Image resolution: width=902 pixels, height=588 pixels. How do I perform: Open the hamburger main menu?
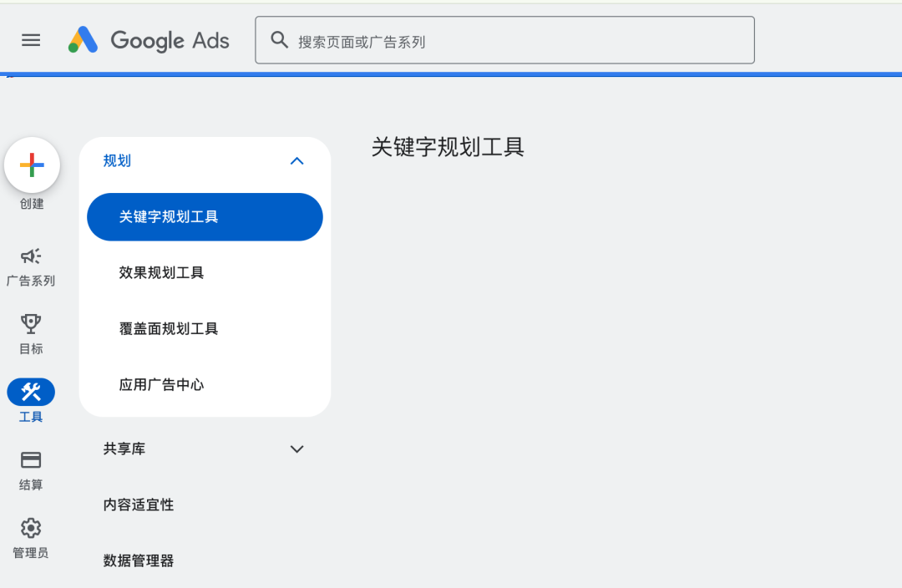[31, 40]
